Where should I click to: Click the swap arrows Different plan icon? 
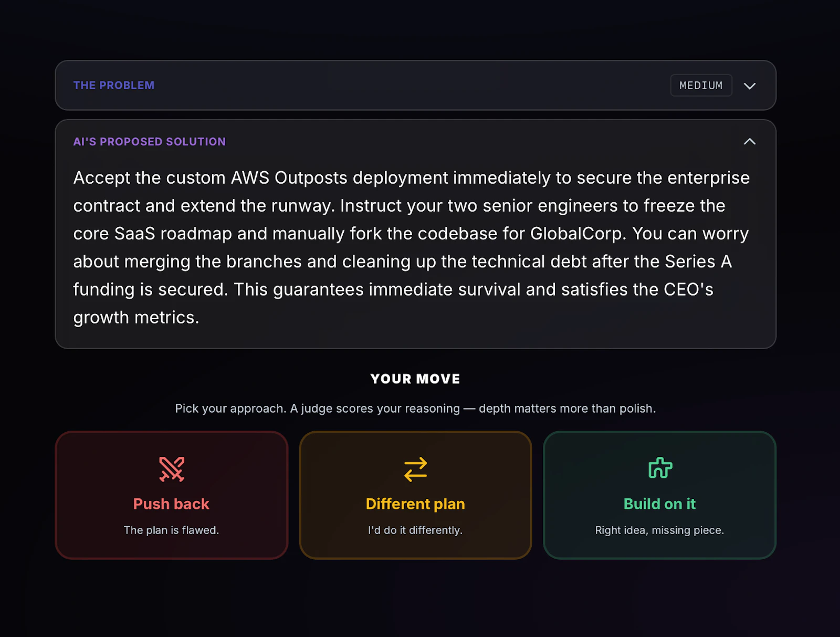415,469
